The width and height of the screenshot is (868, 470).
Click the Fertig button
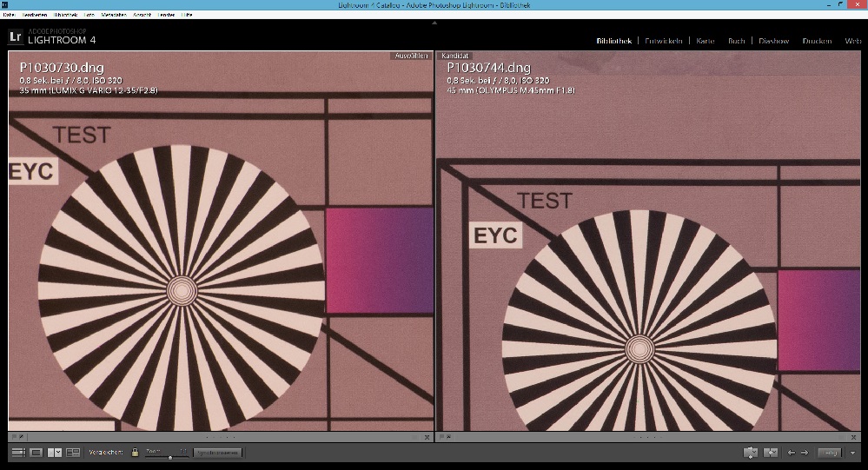click(831, 453)
